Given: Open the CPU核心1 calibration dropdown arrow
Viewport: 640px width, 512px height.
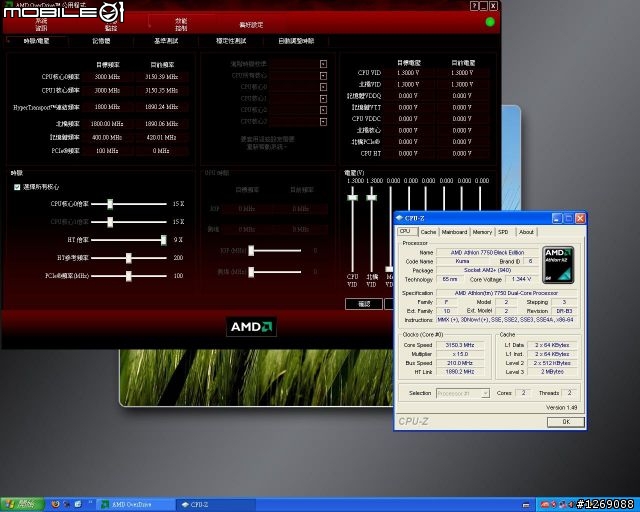Looking at the screenshot, I should [323, 99].
